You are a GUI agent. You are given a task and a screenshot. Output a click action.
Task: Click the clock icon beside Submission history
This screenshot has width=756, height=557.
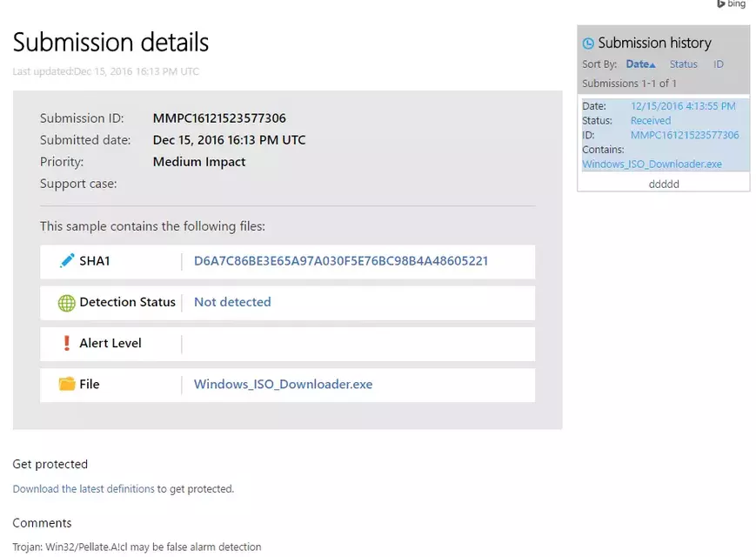tap(588, 44)
